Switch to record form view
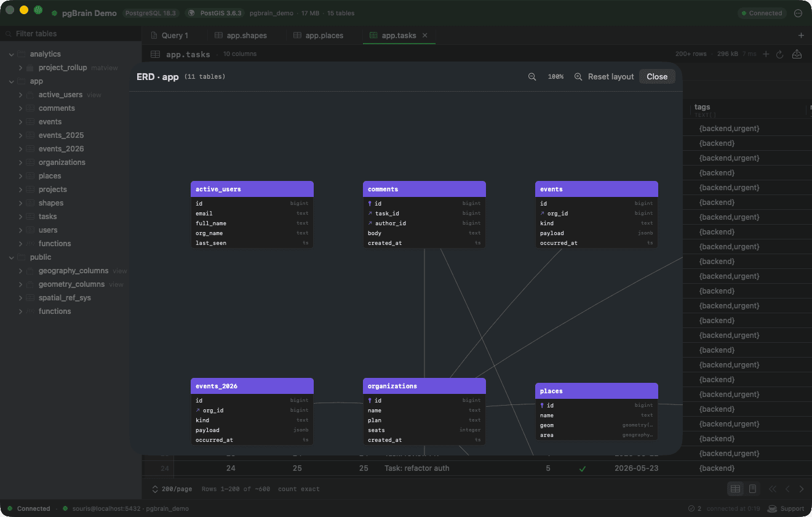The height and width of the screenshot is (517, 812). point(752,489)
